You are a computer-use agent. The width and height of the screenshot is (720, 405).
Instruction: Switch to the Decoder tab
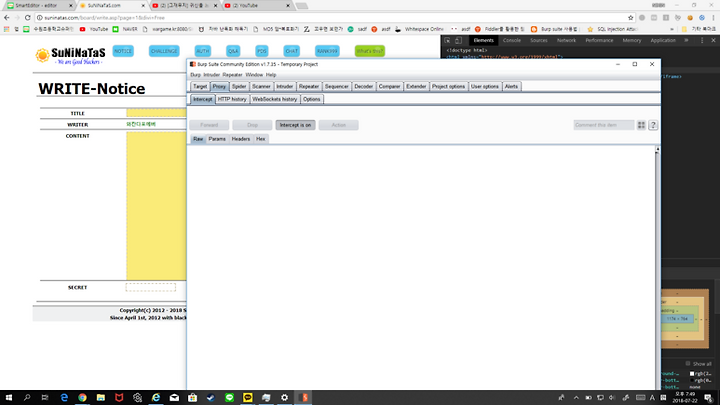[363, 86]
